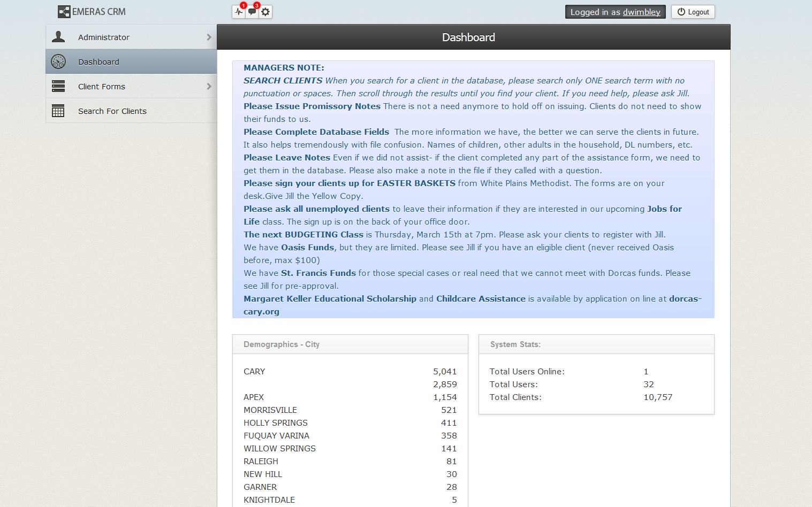Select the Dashboard menu label
This screenshot has width=812, height=507.
coord(98,62)
